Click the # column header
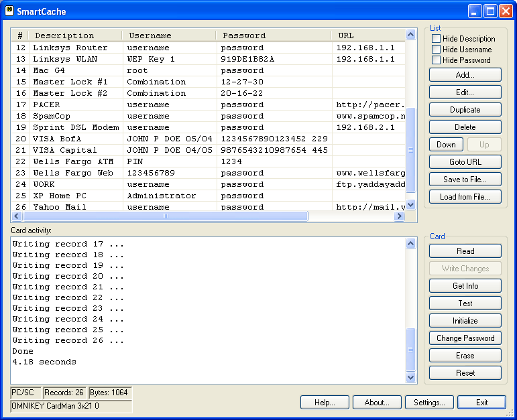Viewport: 517px width, 420px height. click(x=20, y=36)
